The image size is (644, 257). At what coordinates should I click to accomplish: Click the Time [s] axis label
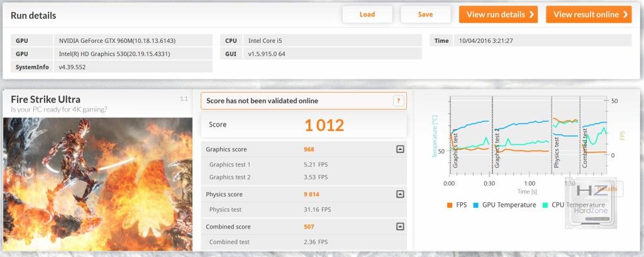tap(527, 191)
